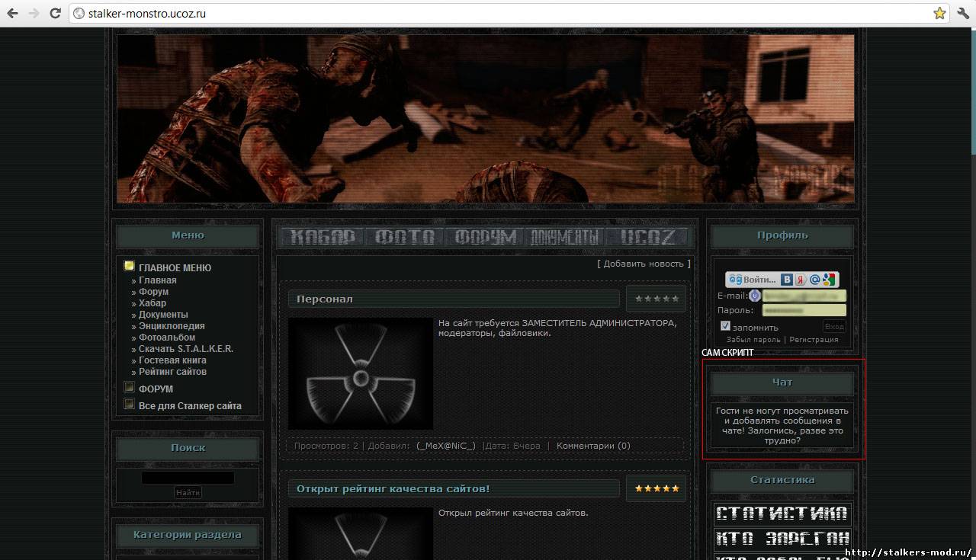
Task: Click the Вход login button
Action: pyautogui.click(x=834, y=326)
